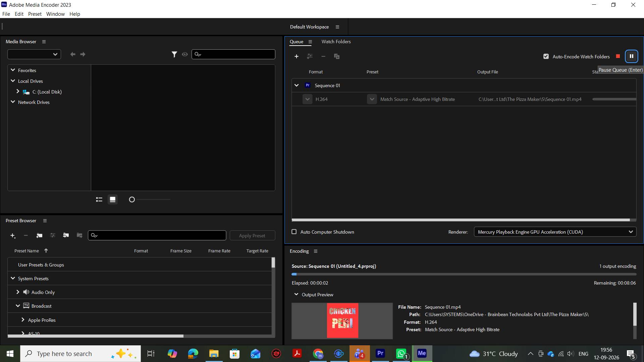Open Premiere Pro from the taskbar
644x362 pixels.
click(380, 353)
